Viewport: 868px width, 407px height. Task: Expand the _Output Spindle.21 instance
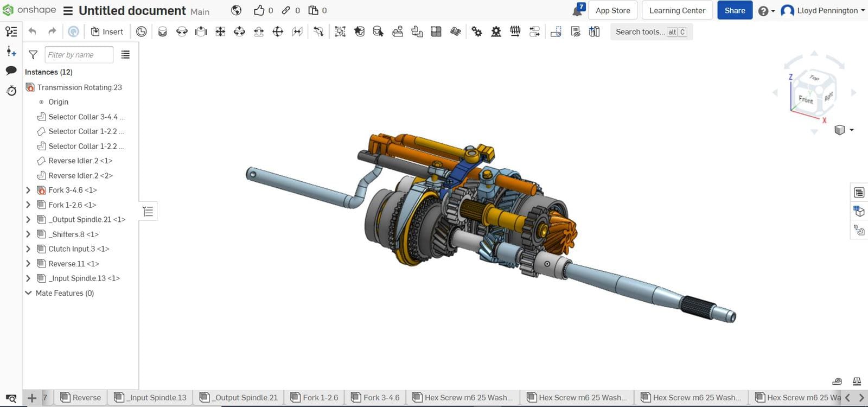coord(28,220)
